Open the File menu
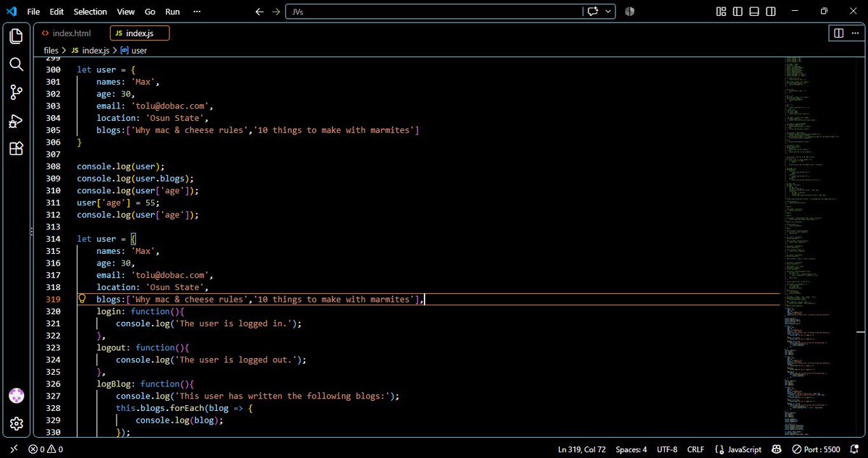This screenshot has width=868, height=458. 33,12
